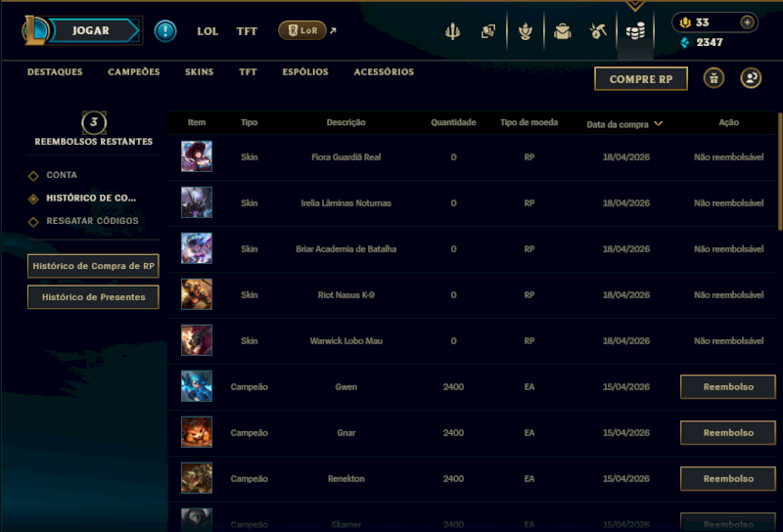The width and height of the screenshot is (783, 532).
Task: Open the blue exclamation notification icon
Action: tap(165, 31)
